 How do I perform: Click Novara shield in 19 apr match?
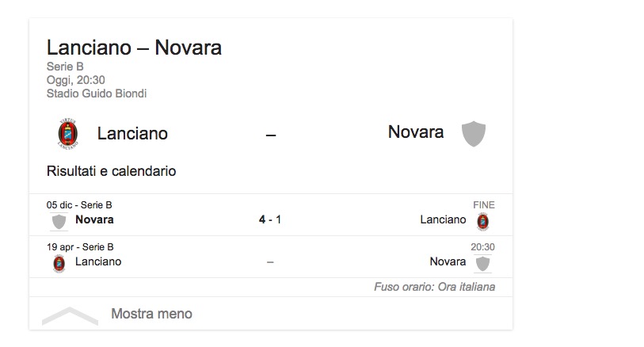pyautogui.click(x=482, y=263)
